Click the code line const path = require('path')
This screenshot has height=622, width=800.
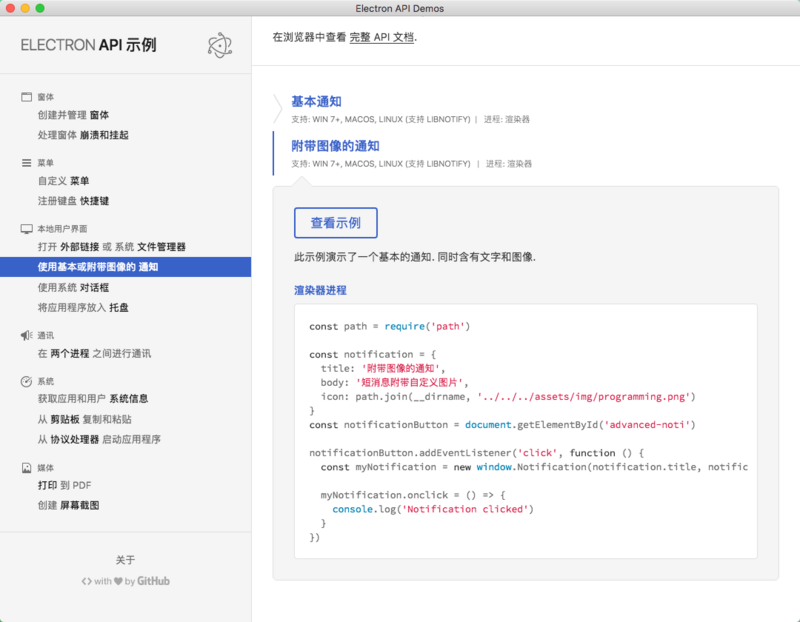390,327
